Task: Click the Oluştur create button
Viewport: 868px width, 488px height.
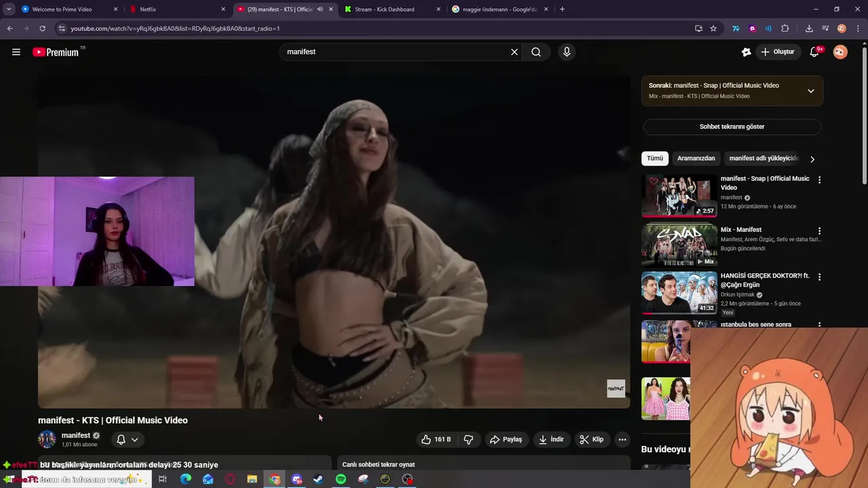Action: (778, 52)
